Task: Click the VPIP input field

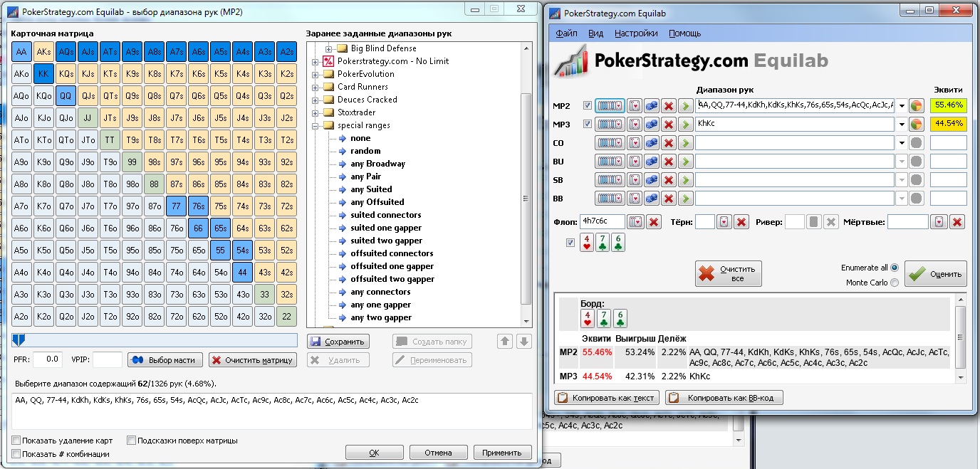Action: [x=108, y=359]
